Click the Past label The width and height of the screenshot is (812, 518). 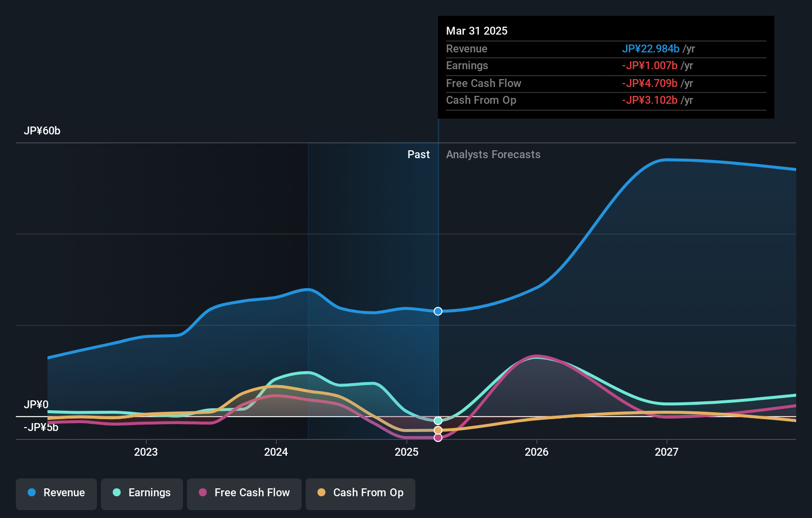coord(418,154)
